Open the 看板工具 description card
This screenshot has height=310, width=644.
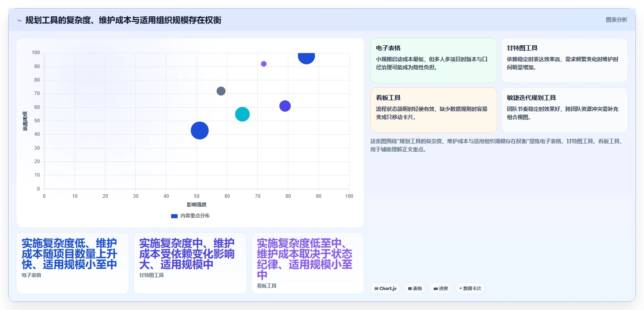434,110
